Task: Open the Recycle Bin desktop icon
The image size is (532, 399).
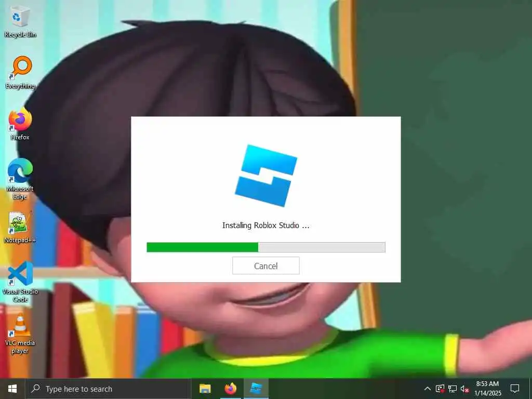Action: pyautogui.click(x=20, y=21)
